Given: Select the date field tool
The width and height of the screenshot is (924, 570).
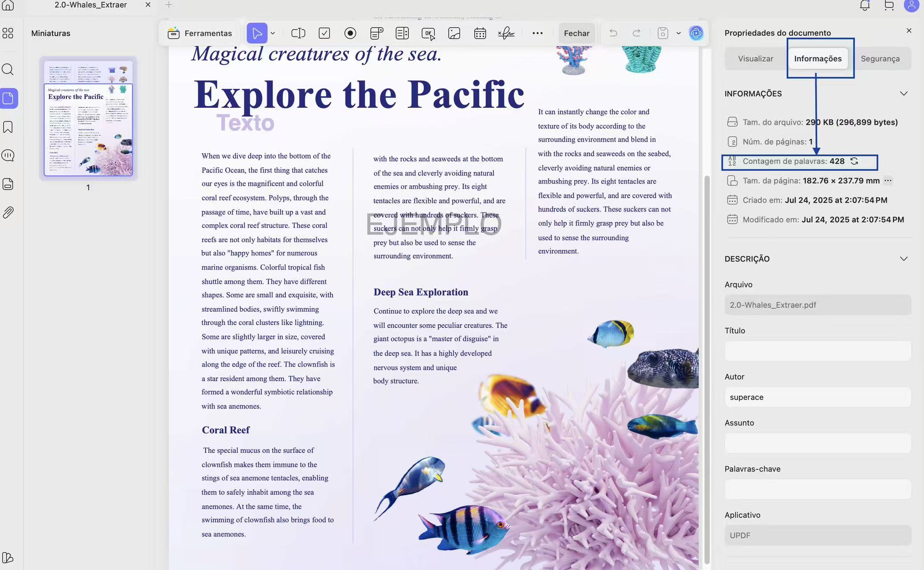Looking at the screenshot, I should pyautogui.click(x=480, y=33).
